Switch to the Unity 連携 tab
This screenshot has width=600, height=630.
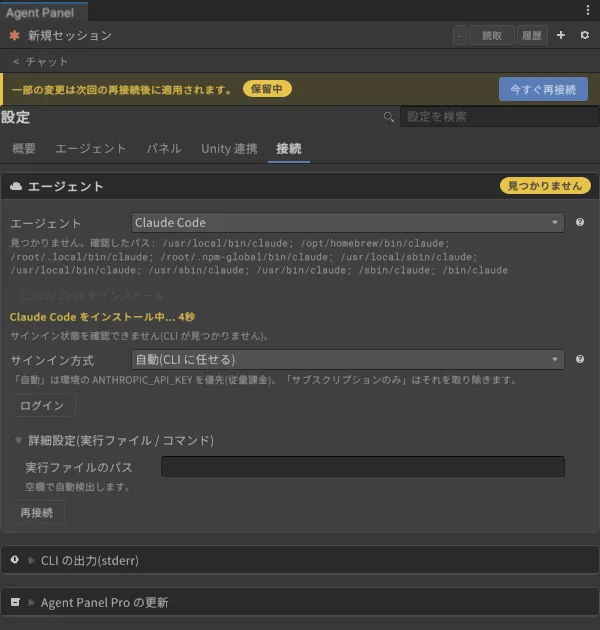click(x=229, y=149)
